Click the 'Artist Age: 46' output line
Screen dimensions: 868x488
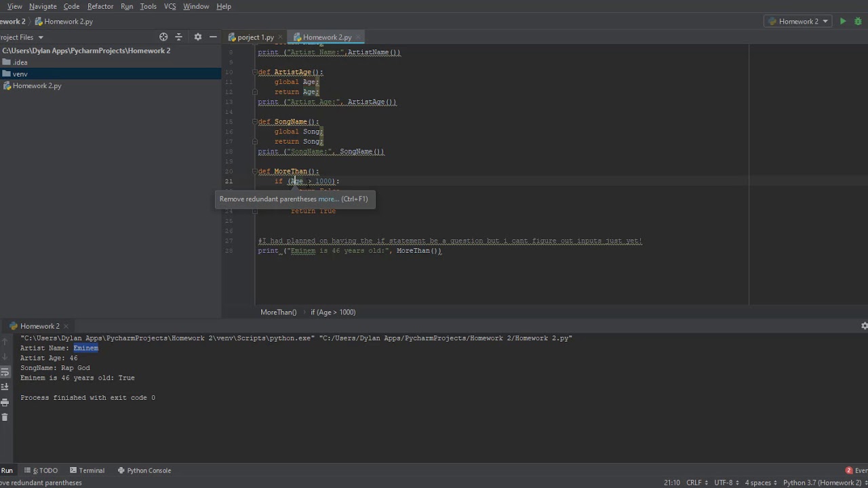[49, 358]
